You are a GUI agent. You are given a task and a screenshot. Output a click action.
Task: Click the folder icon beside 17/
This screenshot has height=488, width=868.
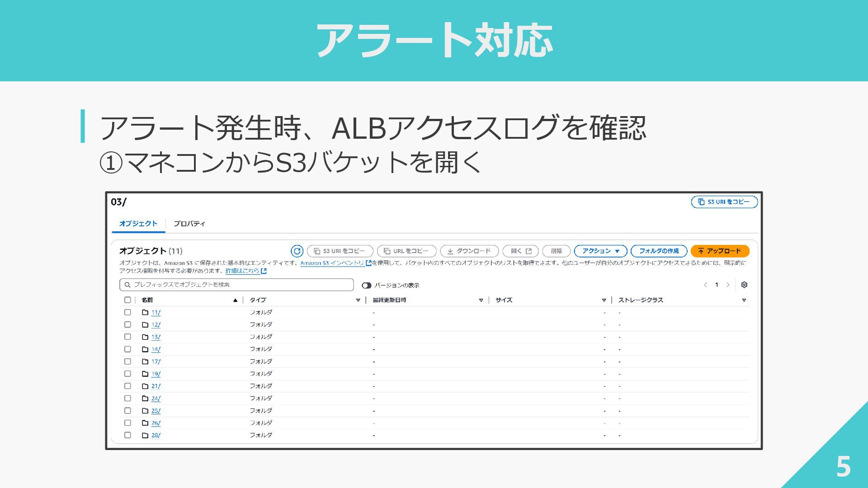tap(145, 361)
